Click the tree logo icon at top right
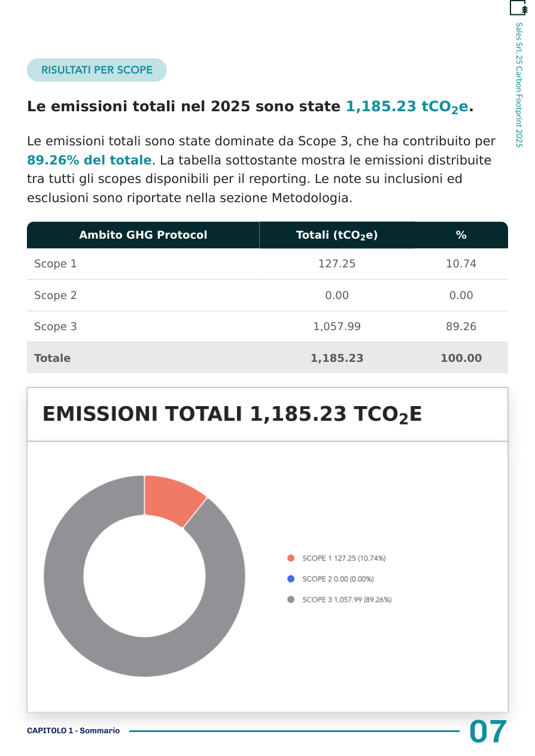This screenshot has height=756, width=535. point(518,8)
